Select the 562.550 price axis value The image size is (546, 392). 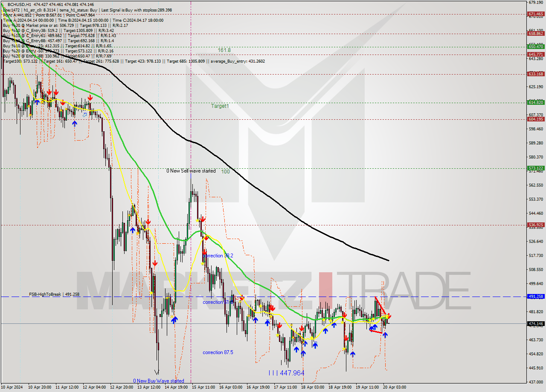(x=535, y=185)
